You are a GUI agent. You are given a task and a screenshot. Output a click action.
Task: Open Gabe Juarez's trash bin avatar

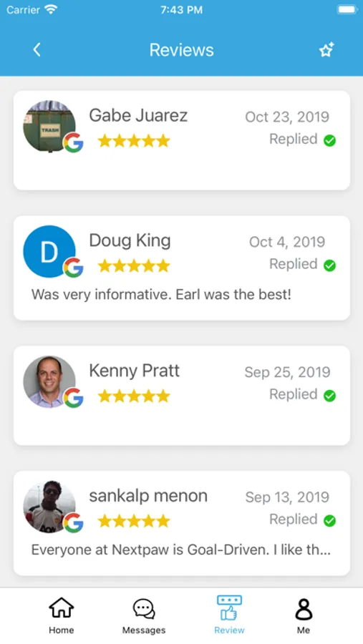point(49,127)
